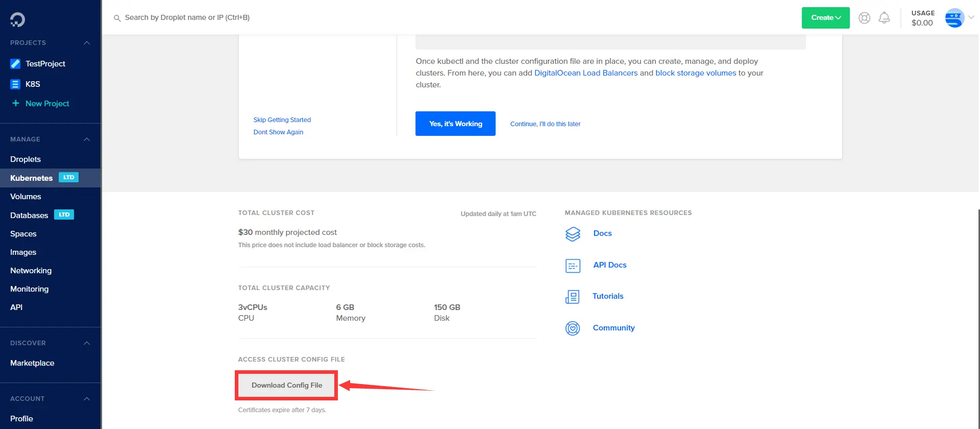Click the Tutorials icon
Image resolution: width=980 pixels, height=429 pixels.
point(573,297)
